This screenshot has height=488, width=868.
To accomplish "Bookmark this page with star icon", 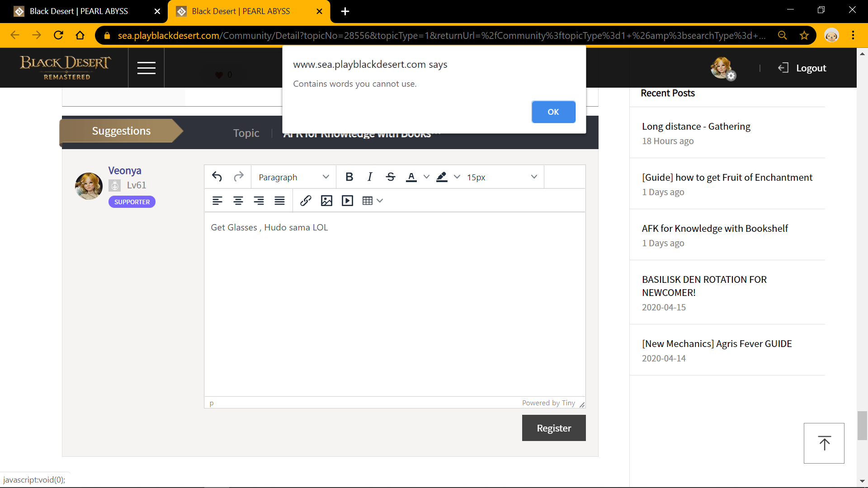I will point(804,35).
